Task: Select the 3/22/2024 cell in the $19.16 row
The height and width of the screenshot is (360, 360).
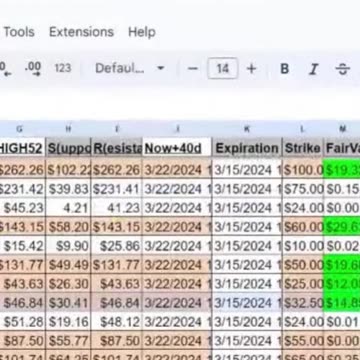Action: click(x=177, y=322)
